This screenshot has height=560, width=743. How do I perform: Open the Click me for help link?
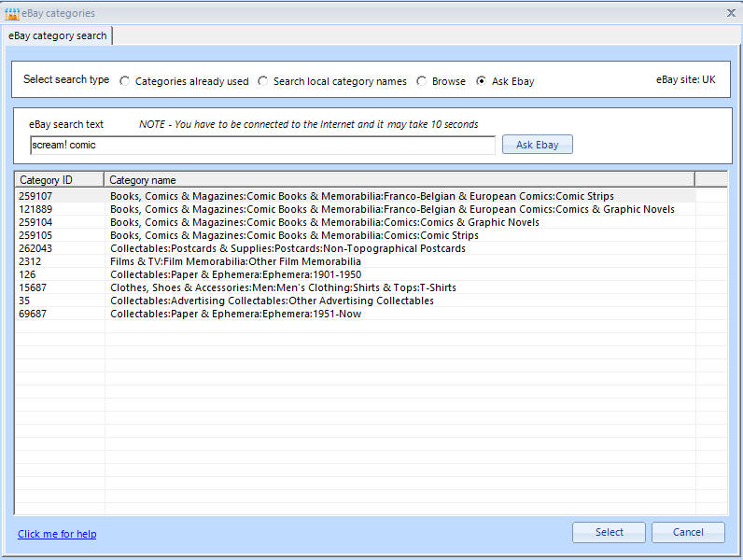tap(57, 534)
